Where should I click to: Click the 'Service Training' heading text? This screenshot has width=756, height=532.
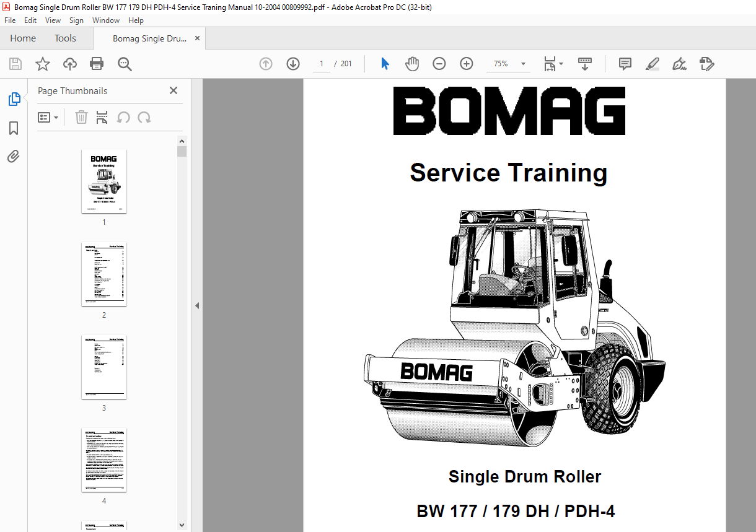509,173
